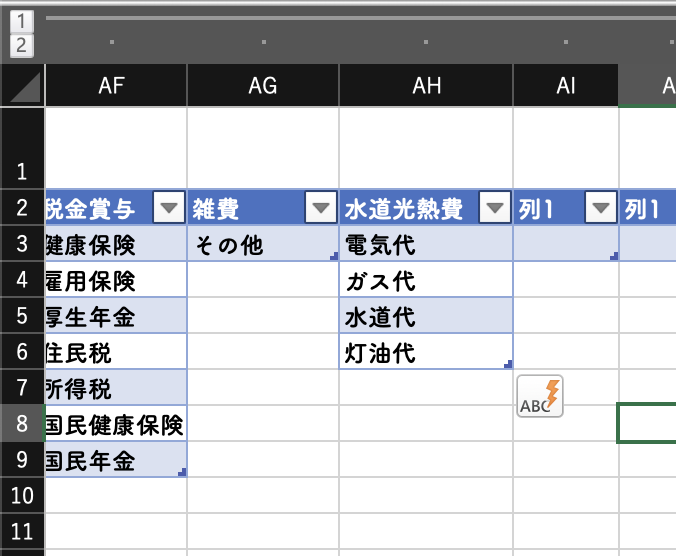Select column AH header
The image size is (676, 556).
[x=426, y=86]
